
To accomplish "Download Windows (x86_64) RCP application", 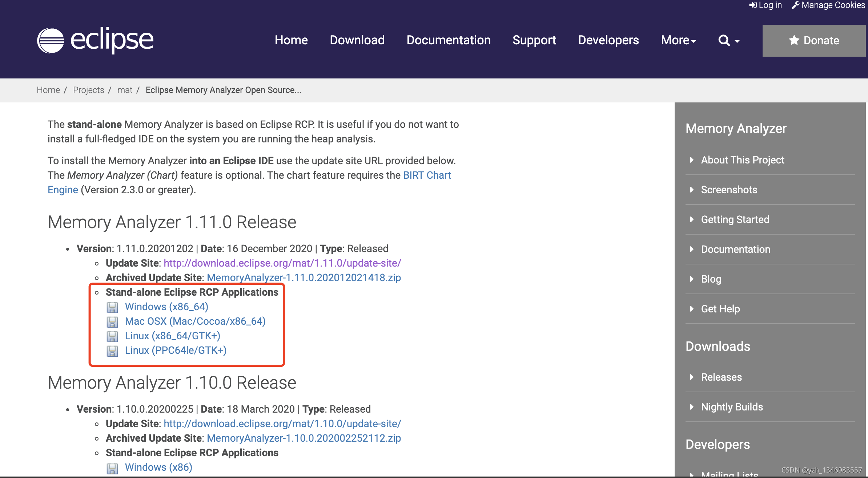I will coord(166,307).
